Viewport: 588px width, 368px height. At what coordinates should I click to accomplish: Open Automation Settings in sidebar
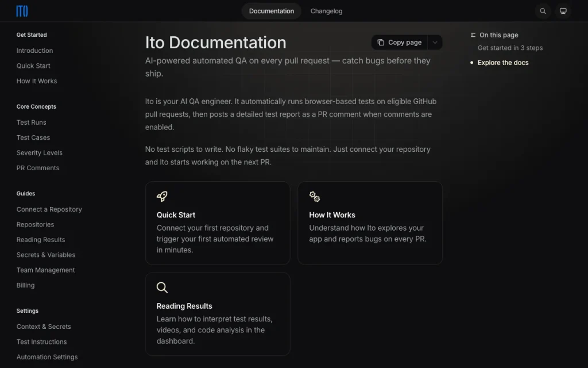tap(47, 357)
